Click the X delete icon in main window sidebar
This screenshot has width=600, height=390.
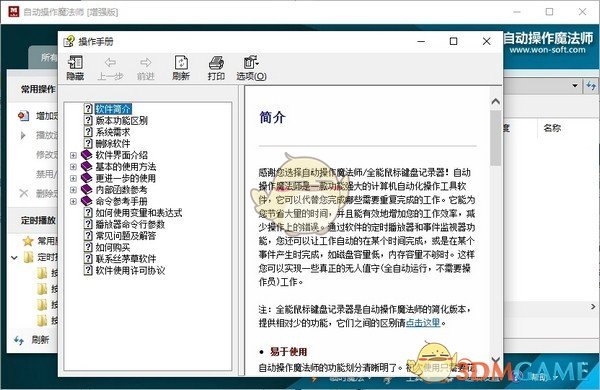(x=24, y=193)
